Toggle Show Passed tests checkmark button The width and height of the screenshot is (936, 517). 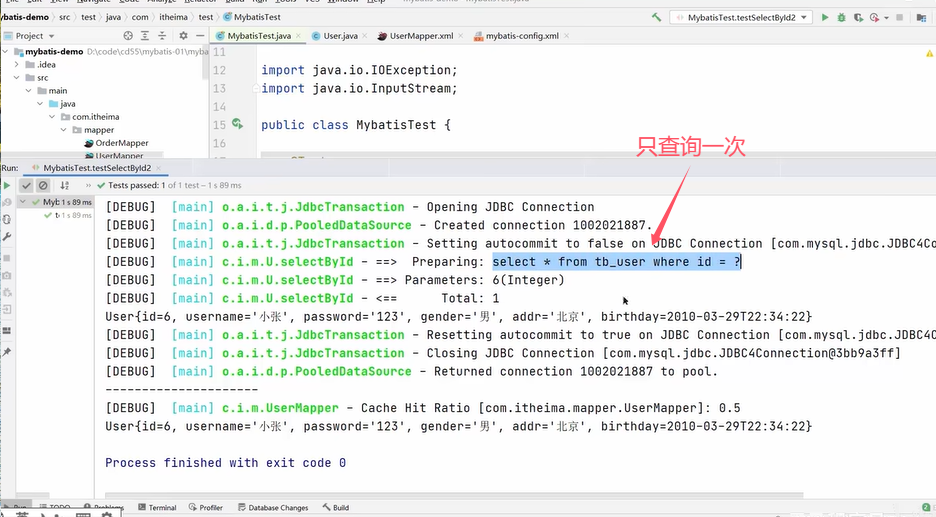(26, 186)
